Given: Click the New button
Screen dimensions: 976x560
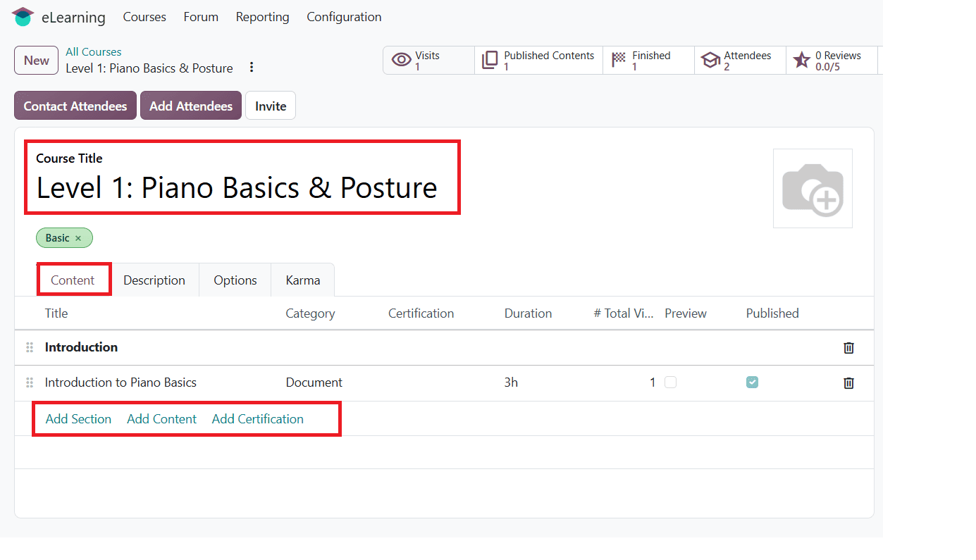Looking at the screenshot, I should tap(37, 61).
